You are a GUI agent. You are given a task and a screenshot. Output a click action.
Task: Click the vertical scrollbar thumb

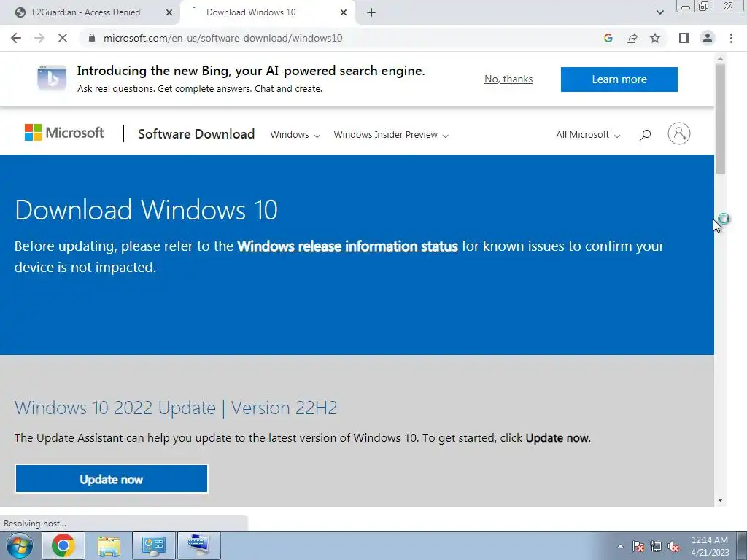pos(720,119)
